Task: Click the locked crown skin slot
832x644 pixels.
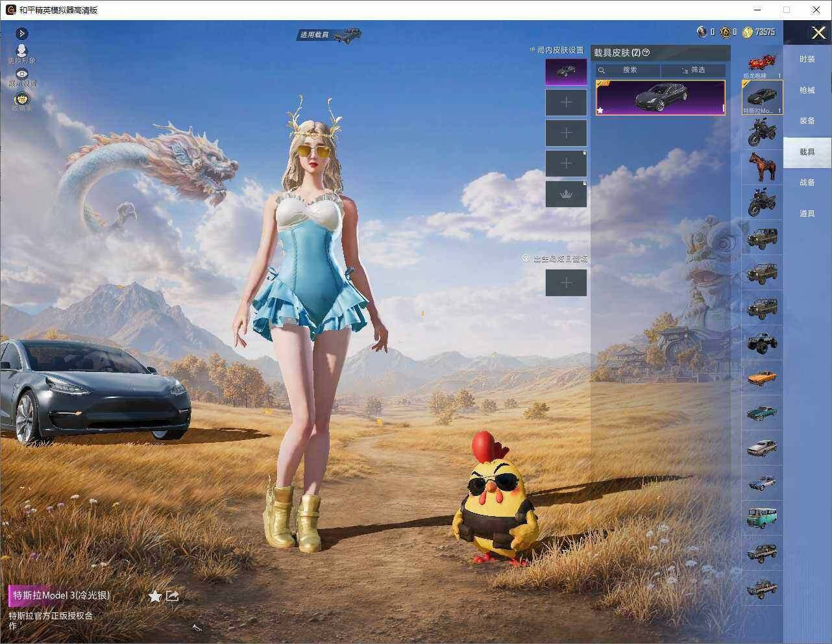Action: point(566,194)
